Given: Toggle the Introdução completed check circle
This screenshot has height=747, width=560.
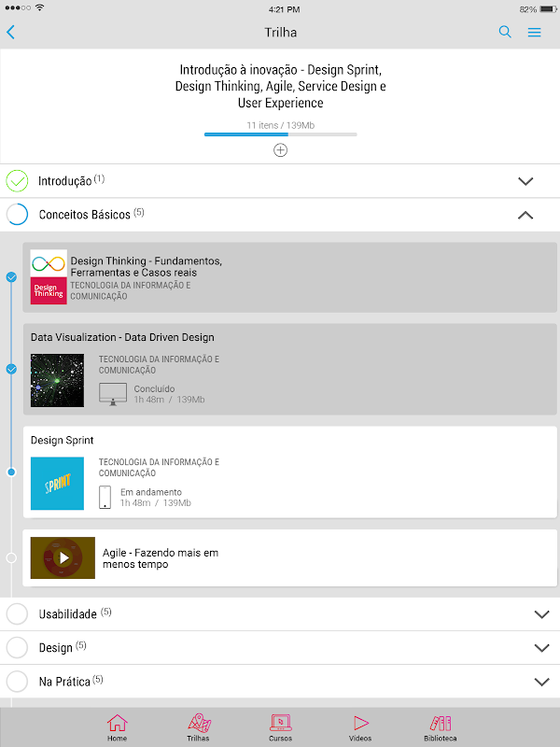Looking at the screenshot, I should point(18,181).
